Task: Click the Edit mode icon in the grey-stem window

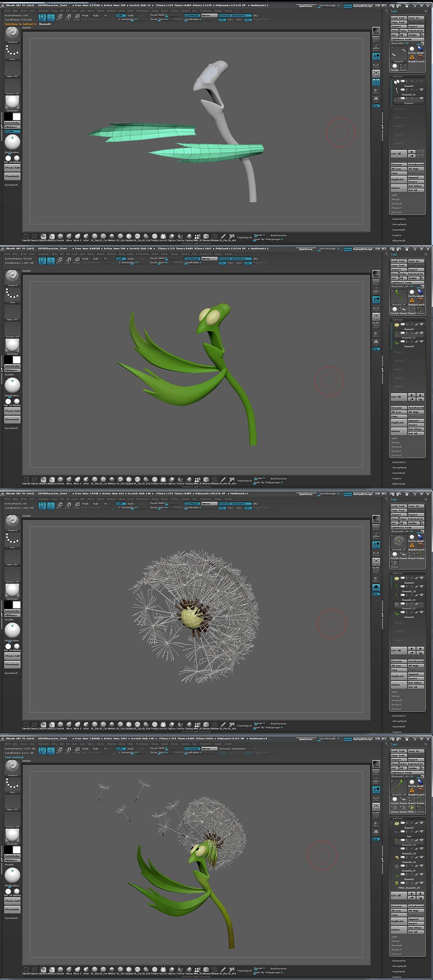Action: point(42,18)
